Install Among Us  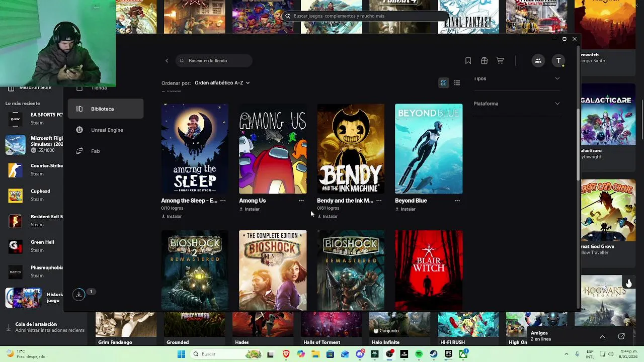tap(250, 209)
